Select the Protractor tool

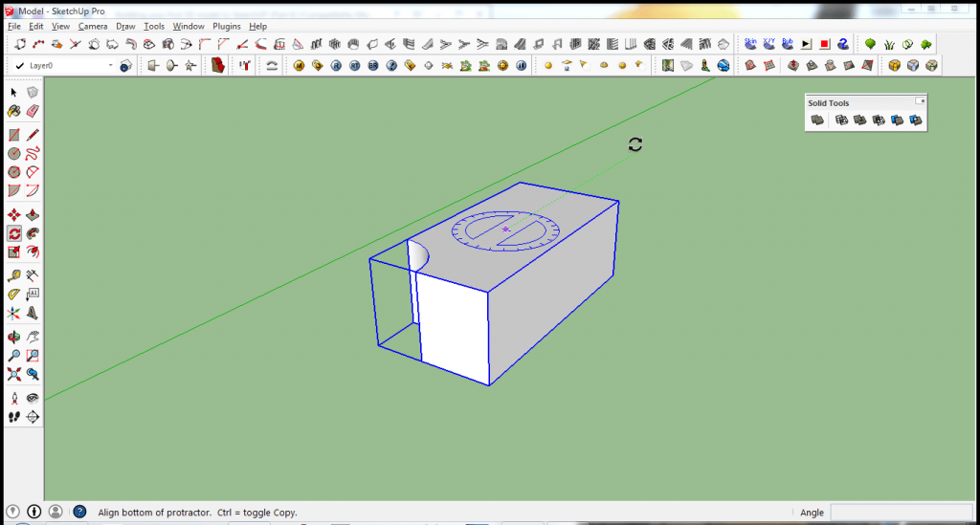tap(13, 294)
